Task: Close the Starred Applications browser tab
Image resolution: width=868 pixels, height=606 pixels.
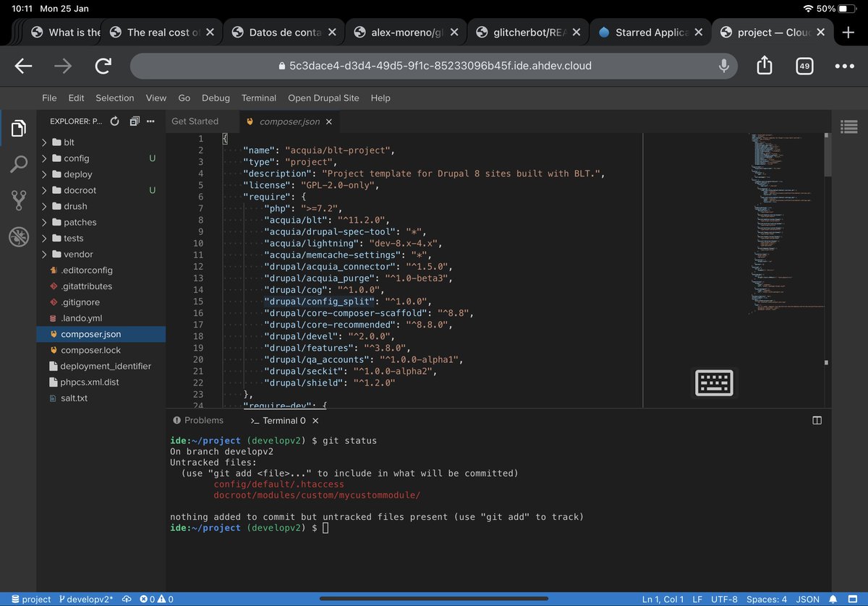Action: pyautogui.click(x=698, y=32)
